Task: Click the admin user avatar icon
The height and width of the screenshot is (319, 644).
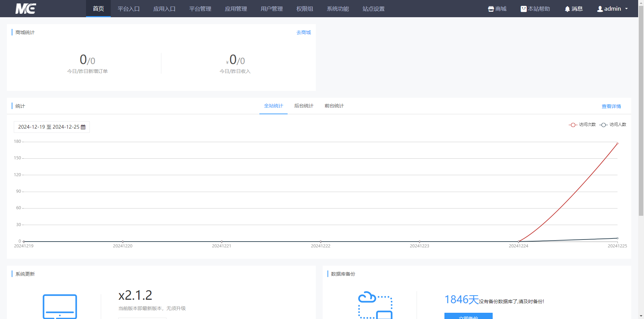Action: pyautogui.click(x=600, y=8)
